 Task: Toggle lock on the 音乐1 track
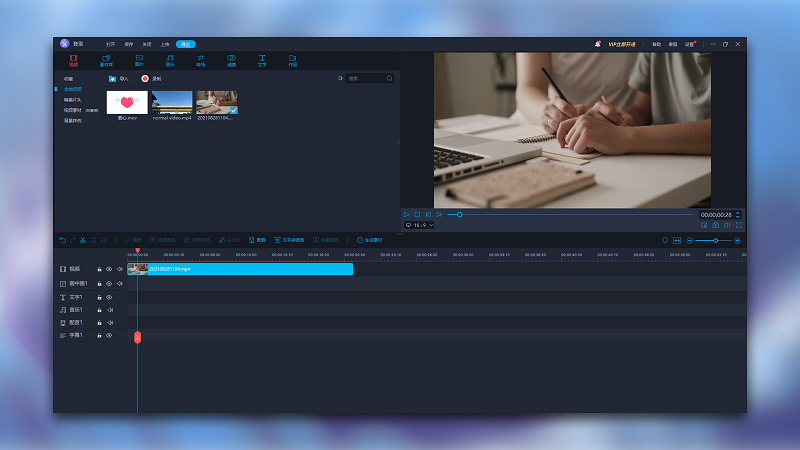99,310
